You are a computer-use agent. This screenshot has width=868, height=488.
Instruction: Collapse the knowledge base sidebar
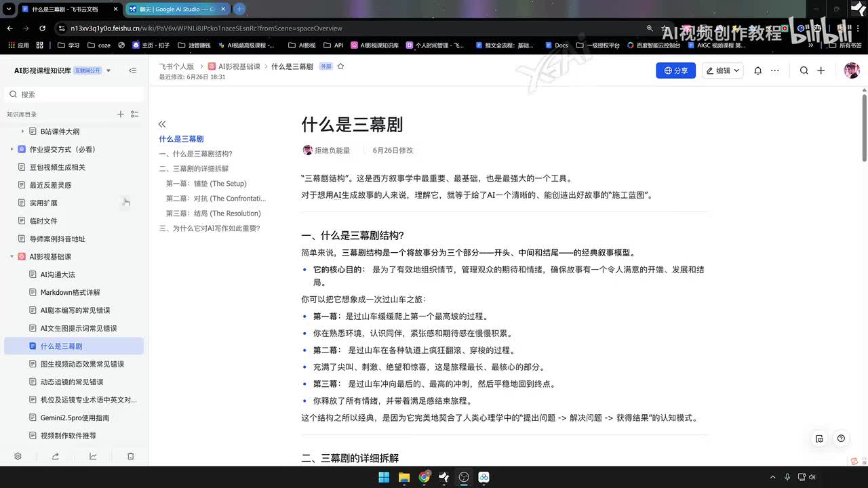(133, 70)
